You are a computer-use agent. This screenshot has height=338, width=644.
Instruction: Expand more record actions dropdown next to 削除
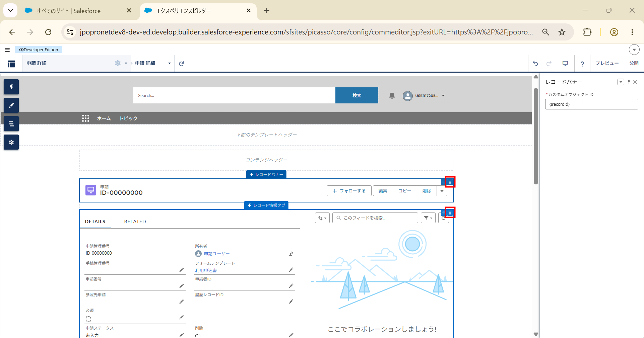click(442, 191)
